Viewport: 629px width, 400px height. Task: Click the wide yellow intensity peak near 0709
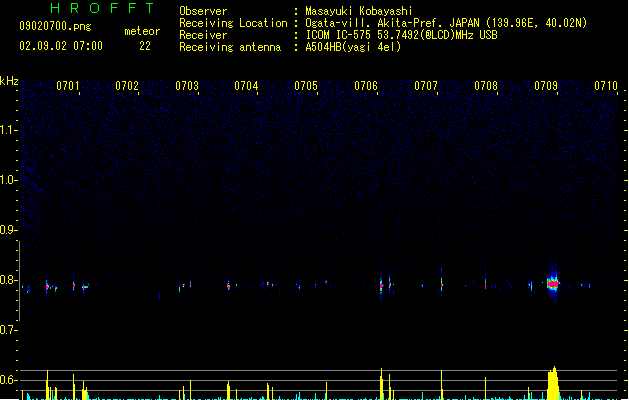(x=553, y=383)
